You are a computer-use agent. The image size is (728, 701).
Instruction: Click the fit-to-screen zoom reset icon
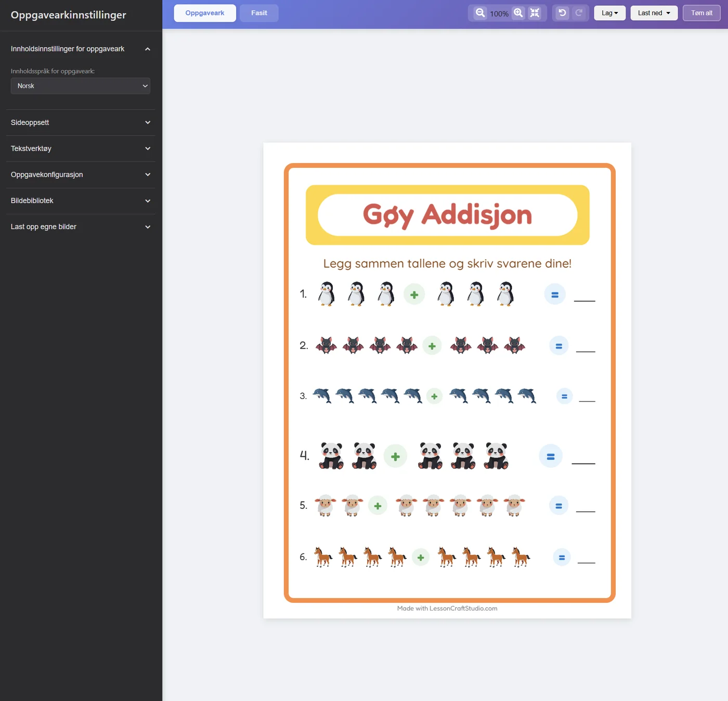click(535, 13)
